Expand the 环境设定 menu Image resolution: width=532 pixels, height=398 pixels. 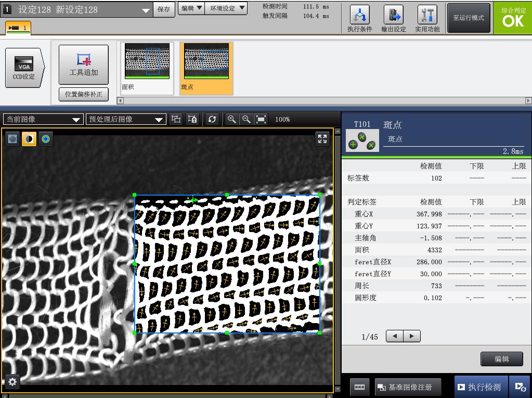tap(226, 8)
